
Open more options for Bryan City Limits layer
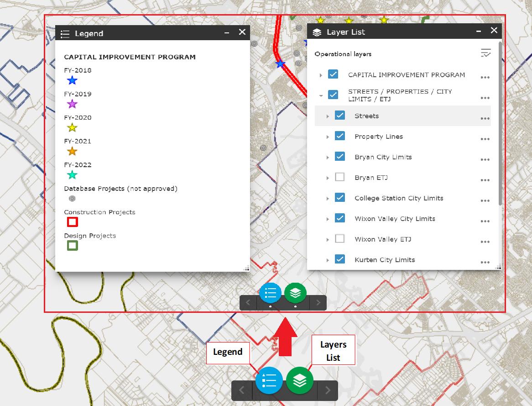[x=485, y=159]
